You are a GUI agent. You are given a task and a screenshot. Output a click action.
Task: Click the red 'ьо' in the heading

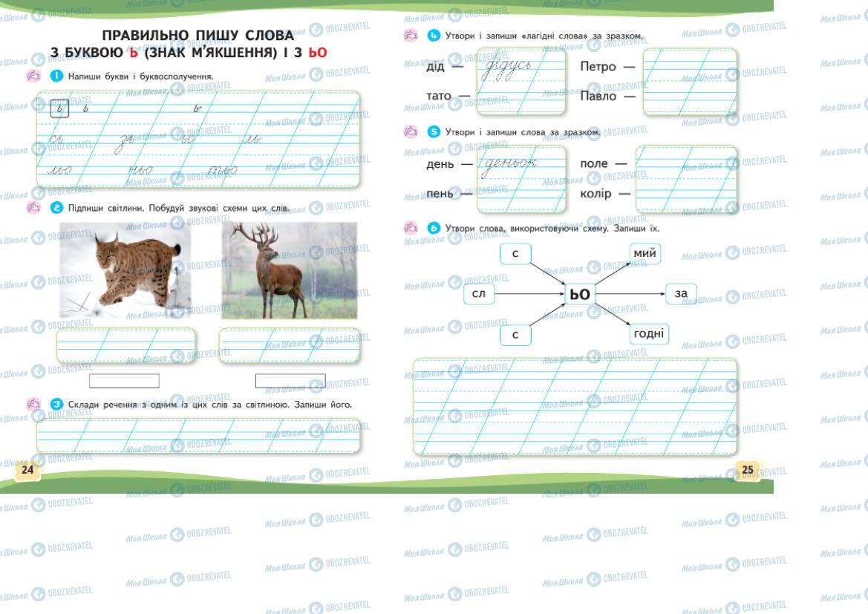(318, 53)
